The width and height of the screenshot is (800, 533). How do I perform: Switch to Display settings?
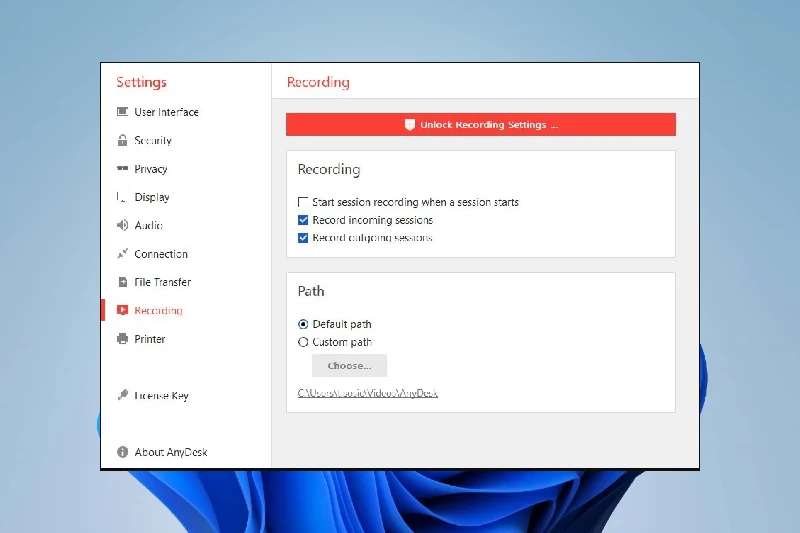[x=152, y=197]
